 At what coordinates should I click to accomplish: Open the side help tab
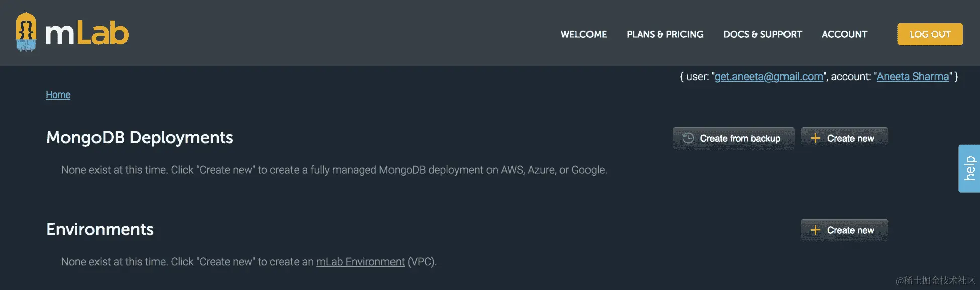[969, 168]
